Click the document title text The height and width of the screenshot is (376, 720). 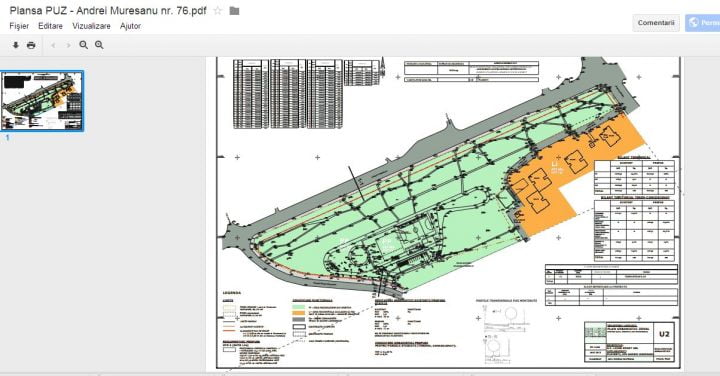pyautogui.click(x=108, y=11)
